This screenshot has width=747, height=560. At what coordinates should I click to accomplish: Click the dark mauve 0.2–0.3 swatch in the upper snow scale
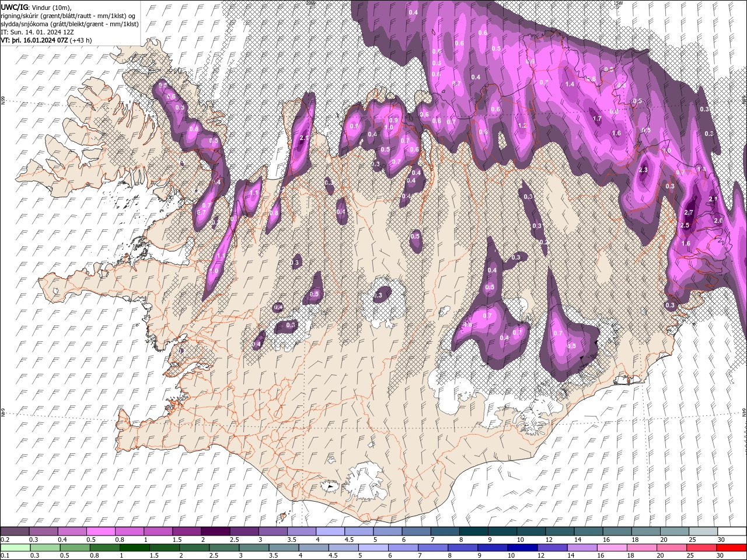[15, 531]
